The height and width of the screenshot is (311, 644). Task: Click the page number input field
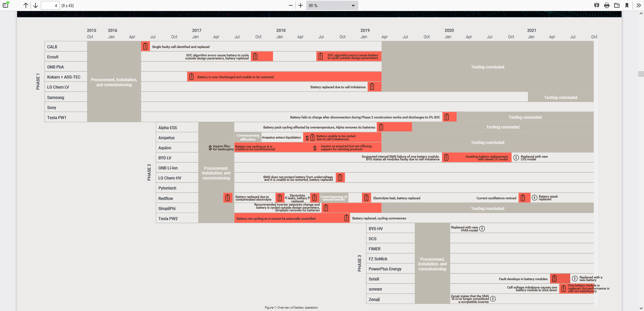(x=50, y=5)
